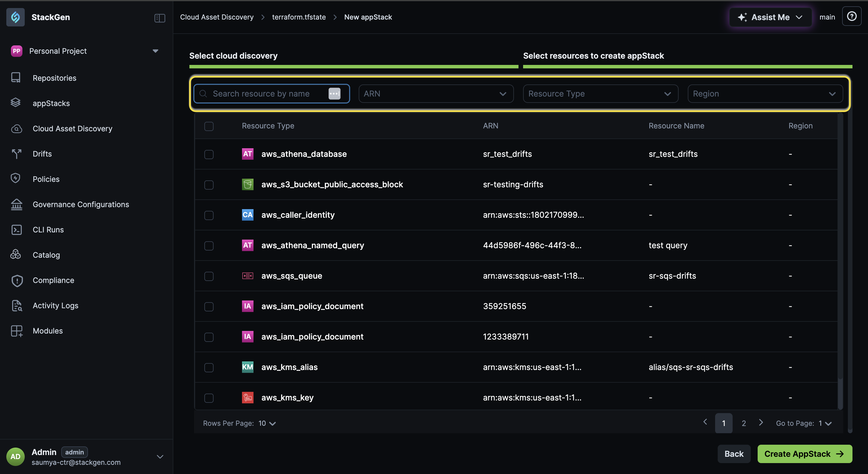This screenshot has width=868, height=474.
Task: Check the checkbox for policy document 1233389711
Action: coord(209,337)
